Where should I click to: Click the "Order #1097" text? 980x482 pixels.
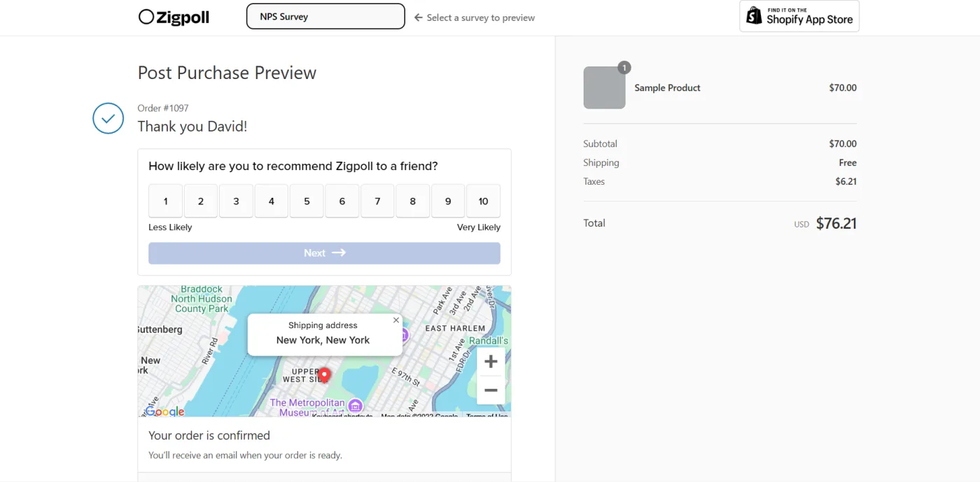coord(163,108)
